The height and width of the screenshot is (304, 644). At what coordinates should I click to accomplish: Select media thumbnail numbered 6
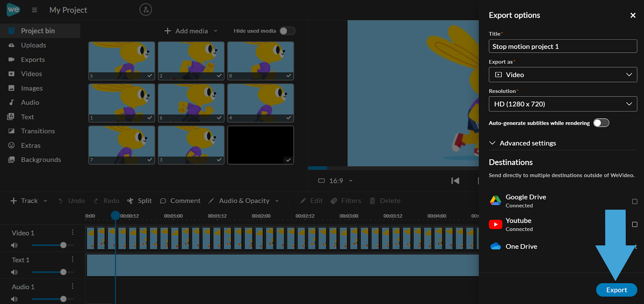[191, 103]
